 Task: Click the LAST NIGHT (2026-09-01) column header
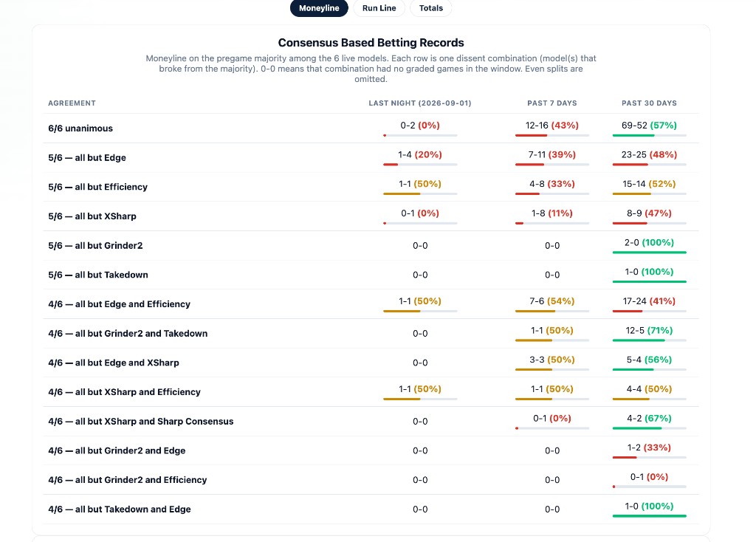point(420,103)
